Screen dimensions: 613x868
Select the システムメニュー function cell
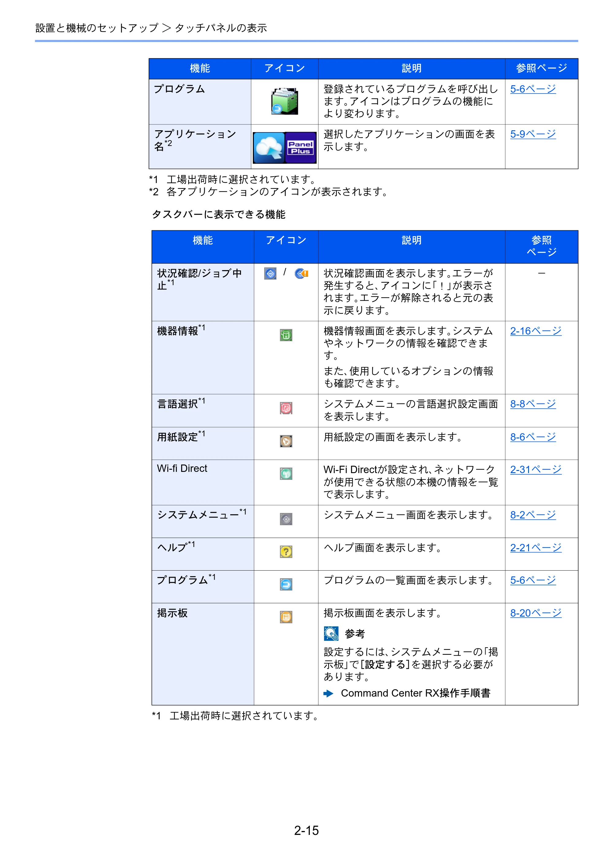[x=203, y=521]
